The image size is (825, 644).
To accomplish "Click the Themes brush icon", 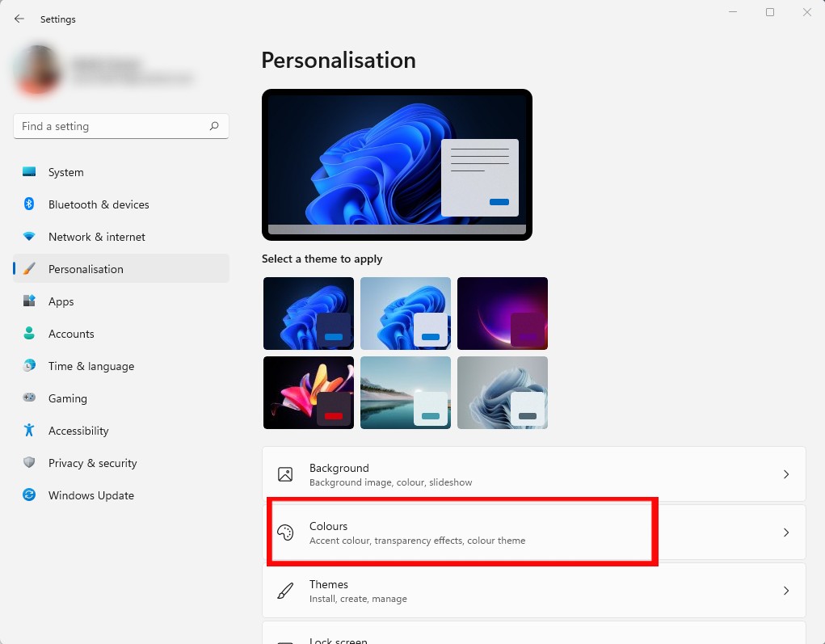I will pyautogui.click(x=285, y=591).
